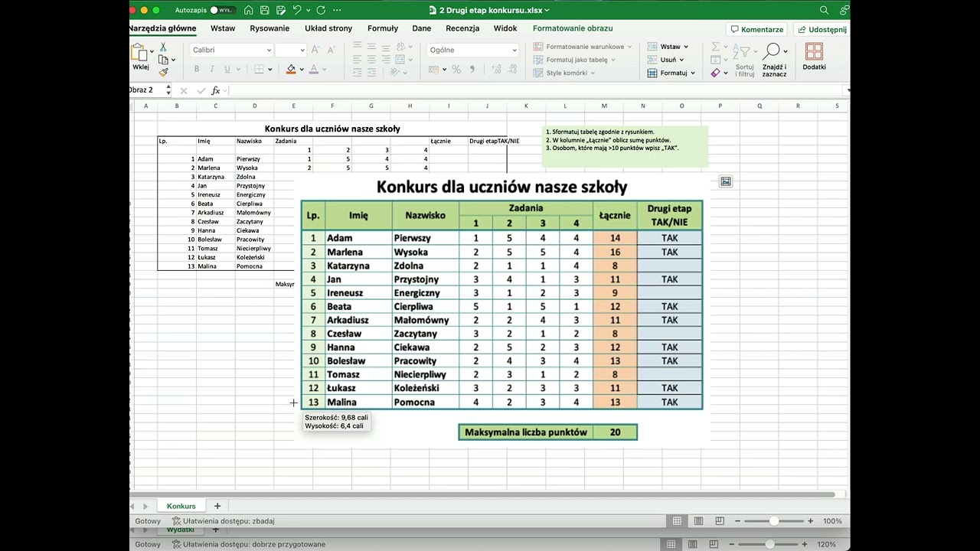This screenshot has width=980, height=551.
Task: Toggle italic formatting
Action: (x=212, y=69)
